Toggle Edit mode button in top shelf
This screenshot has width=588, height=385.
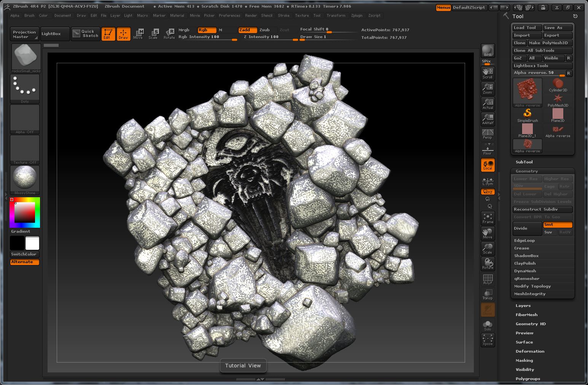pos(108,34)
